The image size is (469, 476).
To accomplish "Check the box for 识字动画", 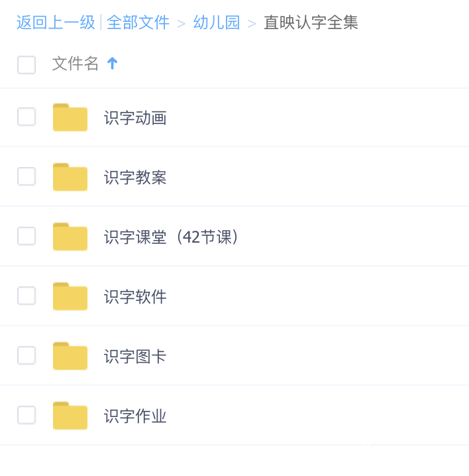I will click(26, 117).
